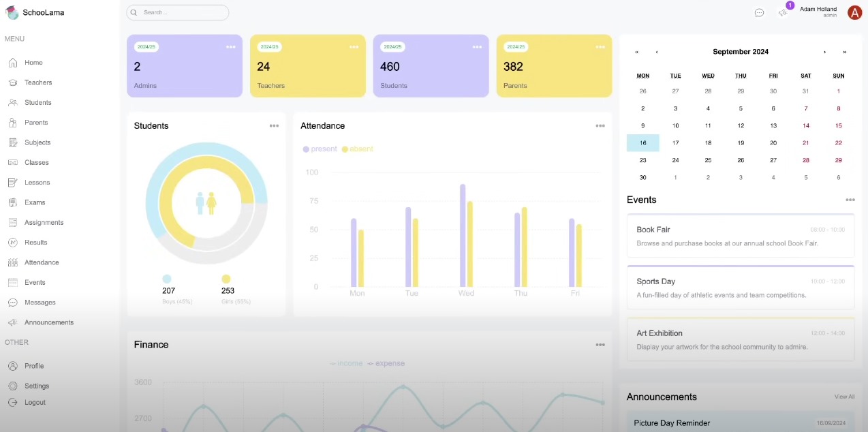Image resolution: width=868 pixels, height=432 pixels.
Task: Click the Subjects sidebar icon
Action: coord(12,142)
